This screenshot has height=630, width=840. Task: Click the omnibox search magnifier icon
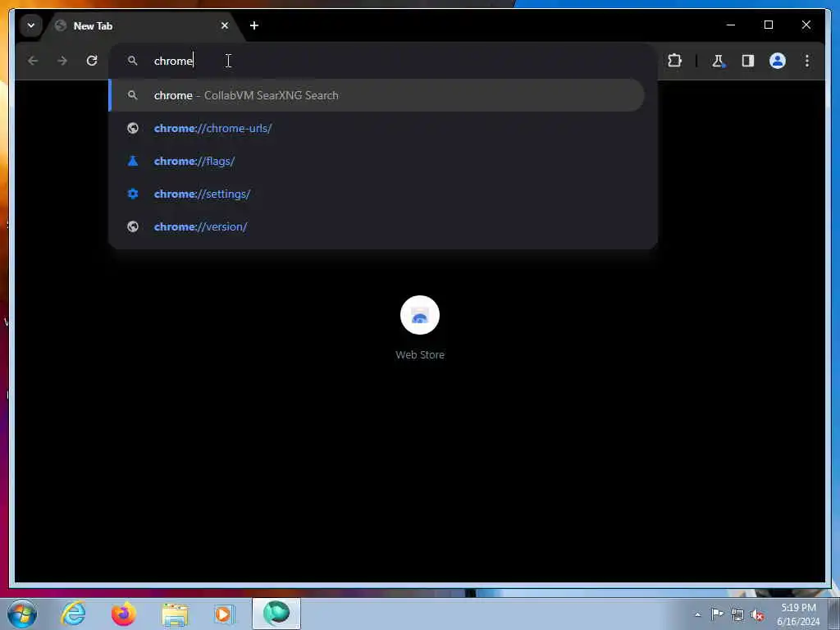(x=132, y=61)
